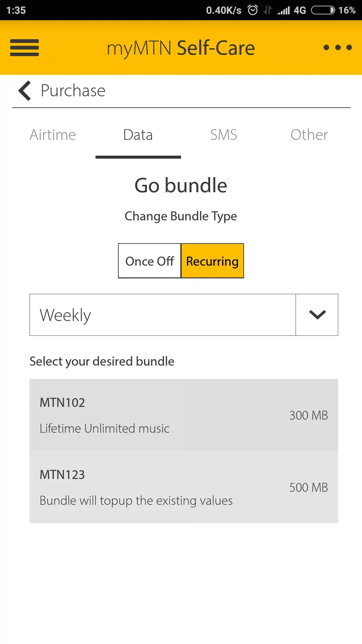Select the Recurring bundle type
This screenshot has height=644, width=362.
[x=212, y=261]
